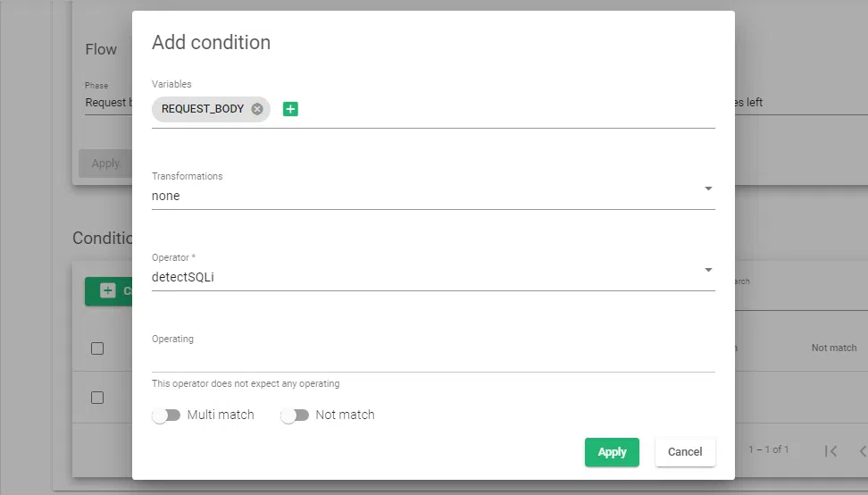
Task: Open the Phase dropdown in Flow panel
Action: tap(107, 102)
